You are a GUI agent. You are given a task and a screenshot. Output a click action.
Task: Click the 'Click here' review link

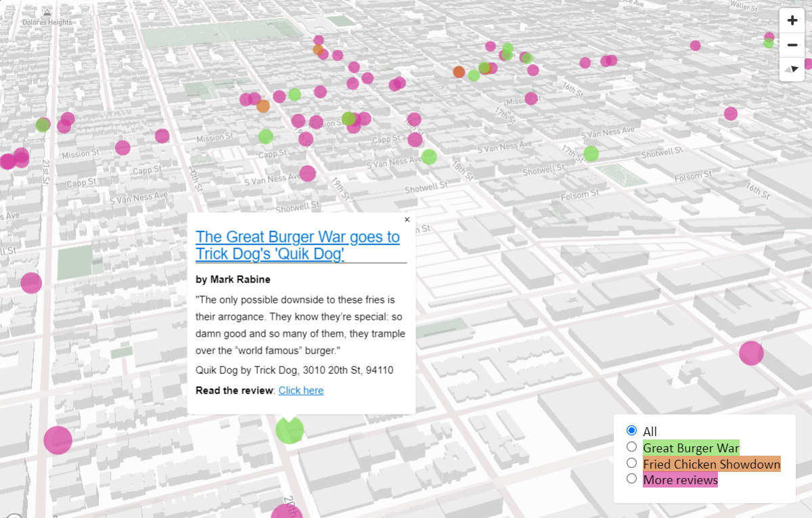pos(300,390)
